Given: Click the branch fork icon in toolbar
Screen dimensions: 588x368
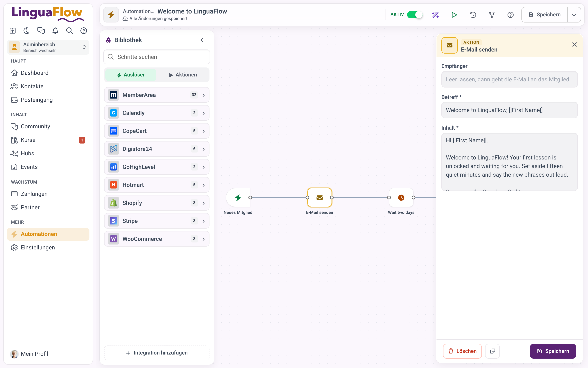Looking at the screenshot, I should (x=492, y=15).
